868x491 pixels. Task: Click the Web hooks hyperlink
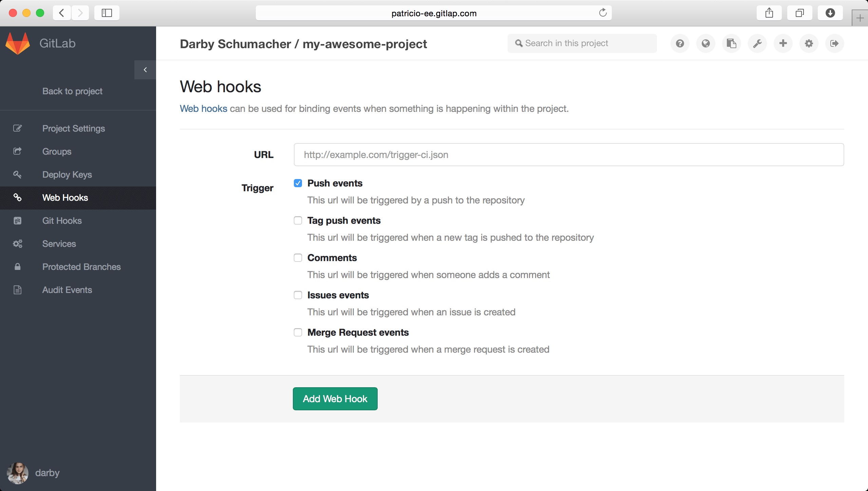[203, 109]
